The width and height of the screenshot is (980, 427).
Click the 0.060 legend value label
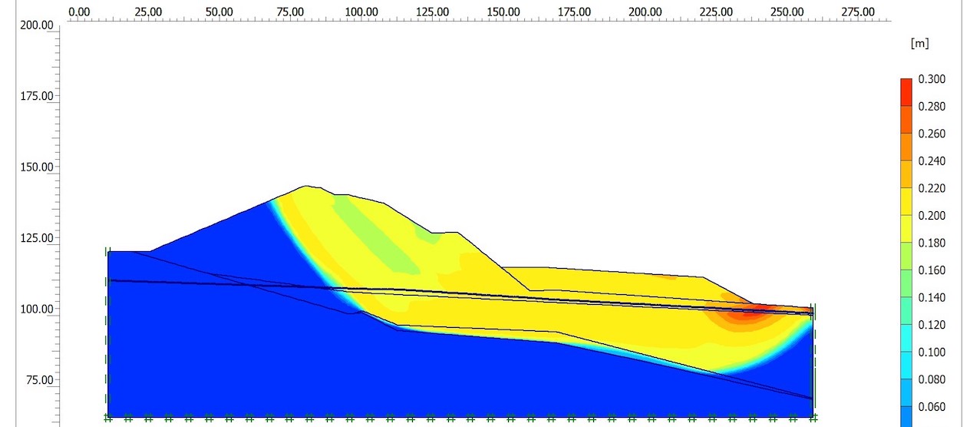tap(932, 407)
